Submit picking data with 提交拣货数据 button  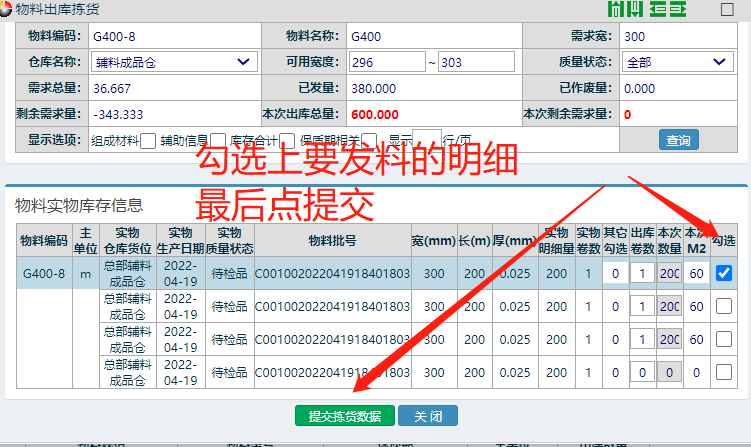(x=344, y=416)
